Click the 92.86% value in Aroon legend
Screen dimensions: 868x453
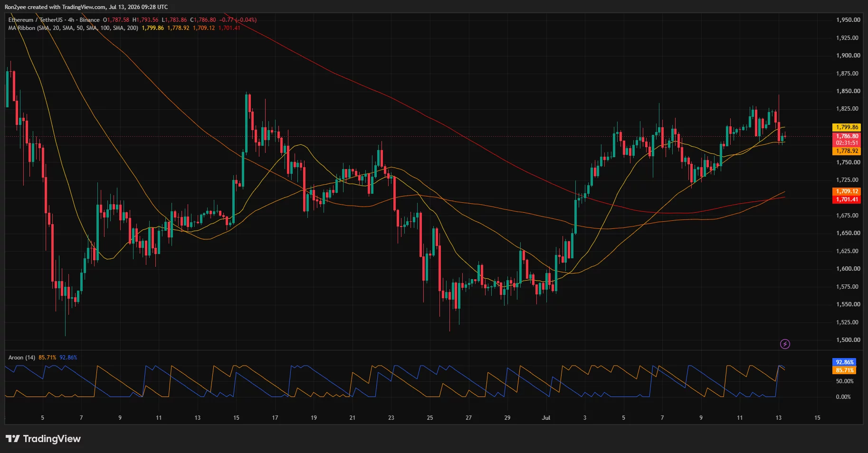[x=68, y=358]
